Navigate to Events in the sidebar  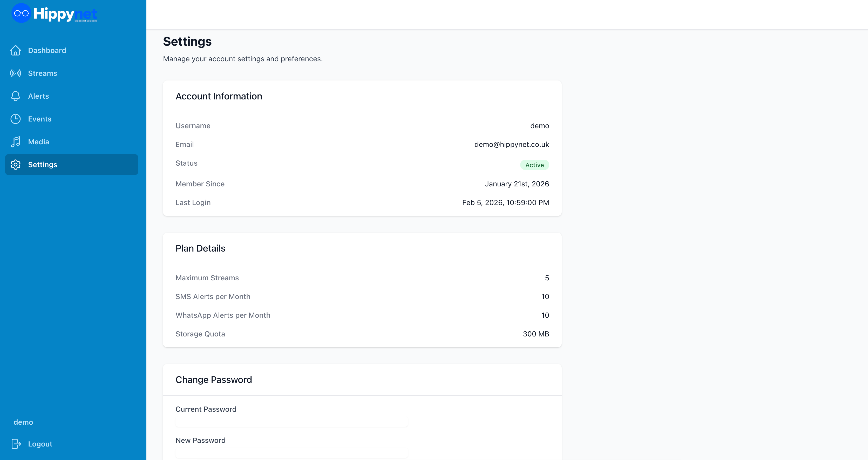point(39,119)
